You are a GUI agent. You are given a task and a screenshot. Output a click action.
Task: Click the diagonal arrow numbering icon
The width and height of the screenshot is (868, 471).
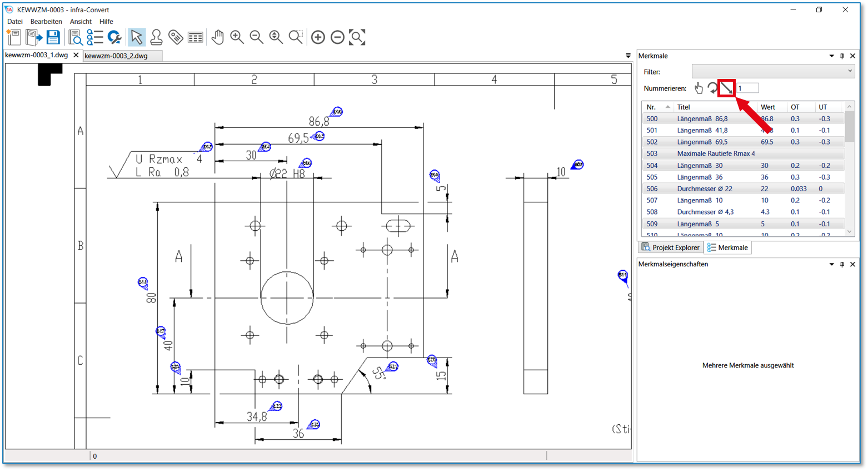coord(726,88)
